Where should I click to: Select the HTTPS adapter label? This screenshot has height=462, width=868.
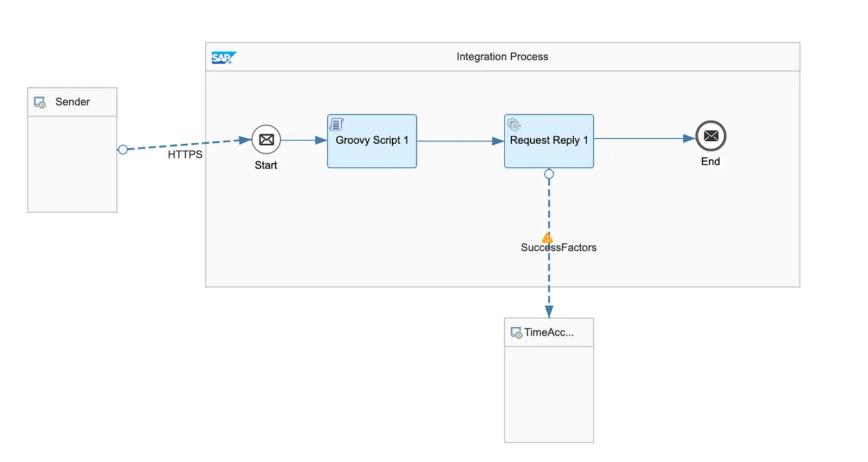[x=185, y=155]
